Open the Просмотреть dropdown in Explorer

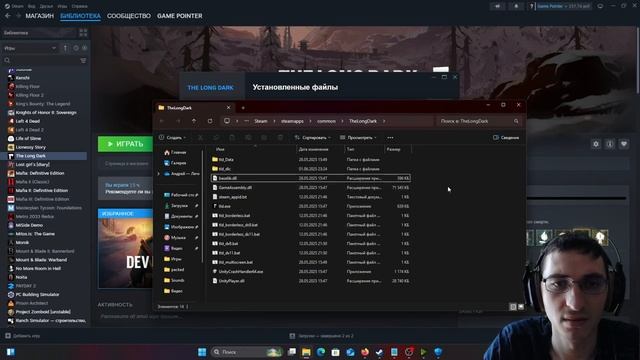[x=358, y=138]
